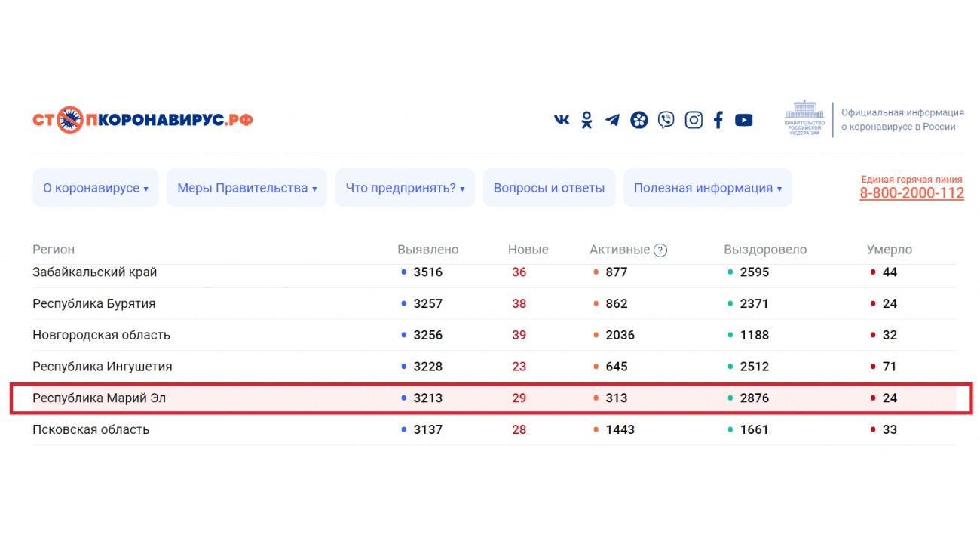Viewport: 980px width, 553px height.
Task: Expand the "Полезная информация" menu
Action: tap(707, 188)
